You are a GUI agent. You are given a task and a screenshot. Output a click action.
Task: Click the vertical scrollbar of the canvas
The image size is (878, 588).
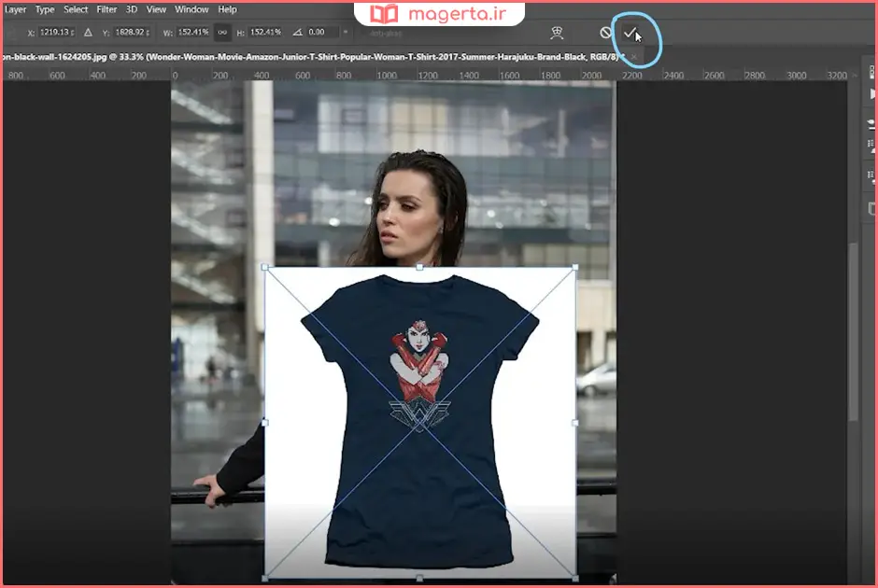853,330
